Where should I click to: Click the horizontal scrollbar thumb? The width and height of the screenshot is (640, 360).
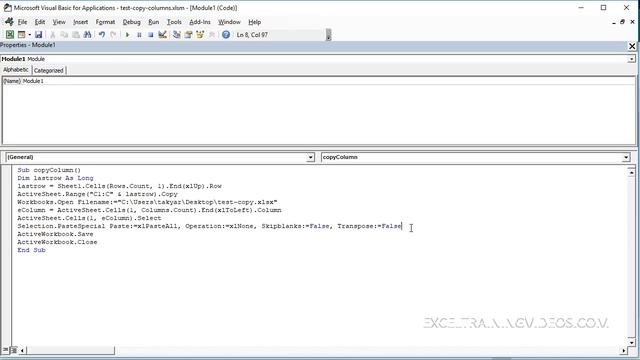tap(71, 350)
